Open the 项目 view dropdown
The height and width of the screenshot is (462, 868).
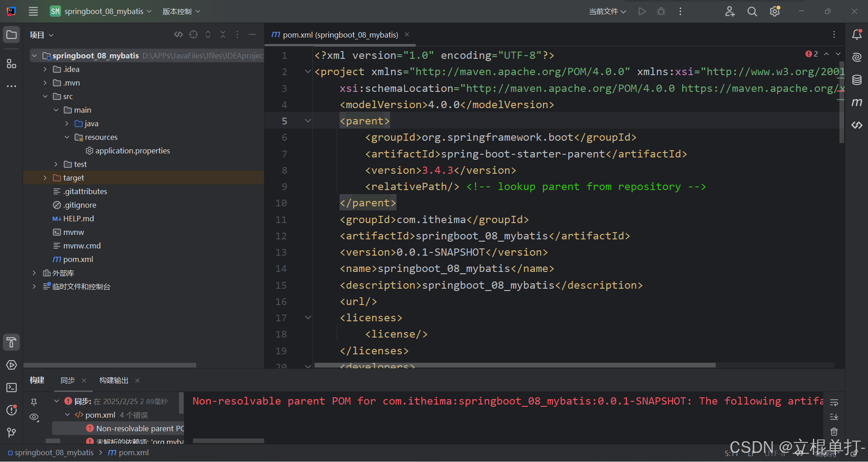tap(42, 35)
